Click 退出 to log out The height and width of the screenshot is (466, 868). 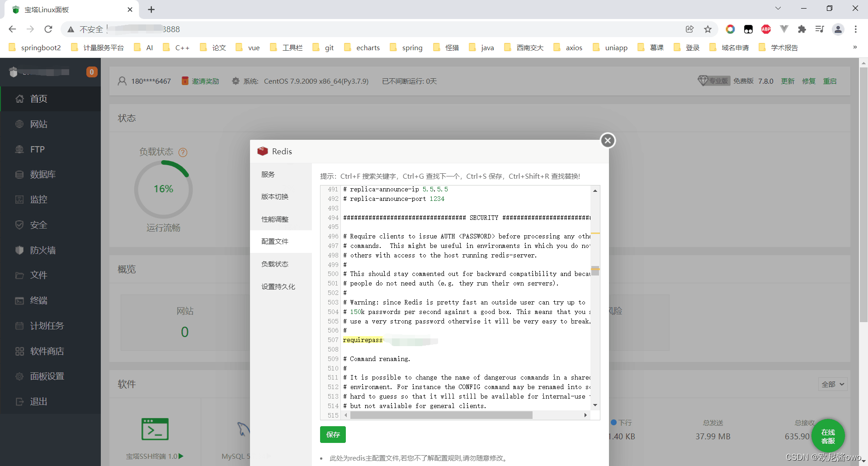coord(50,401)
